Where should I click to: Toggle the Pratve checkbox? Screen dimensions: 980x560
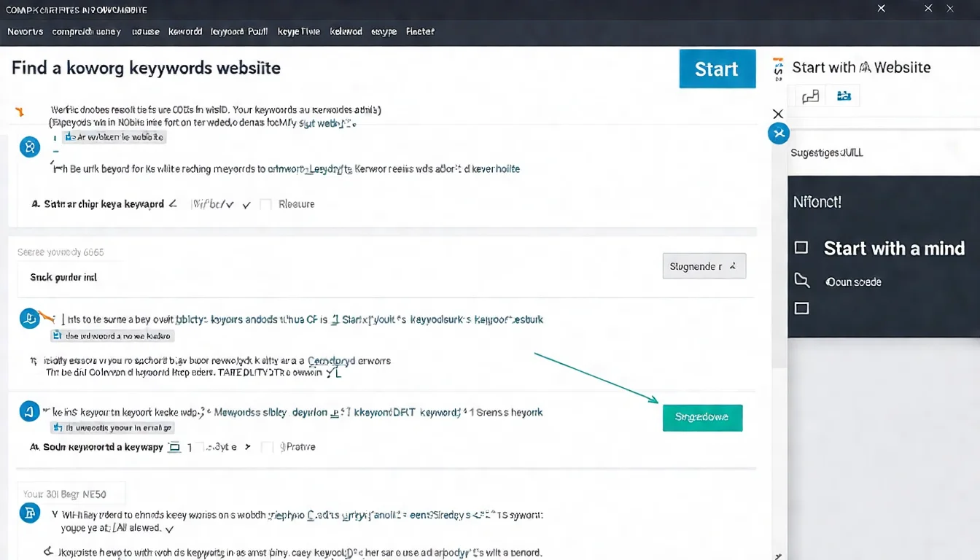(x=268, y=447)
